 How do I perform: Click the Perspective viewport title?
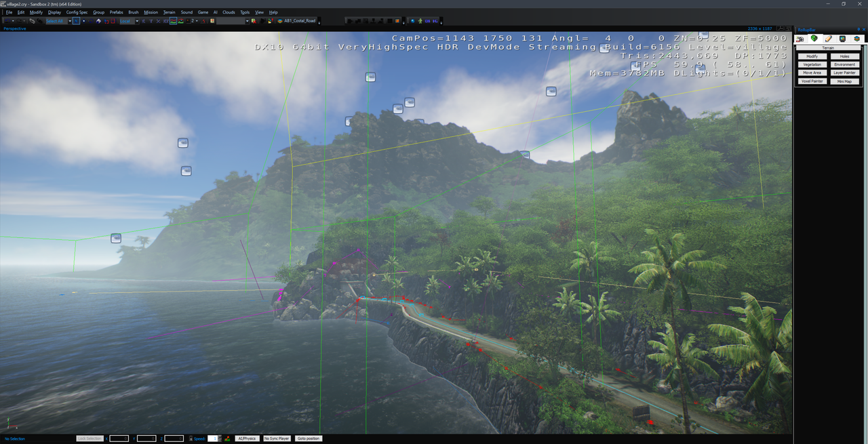15,28
